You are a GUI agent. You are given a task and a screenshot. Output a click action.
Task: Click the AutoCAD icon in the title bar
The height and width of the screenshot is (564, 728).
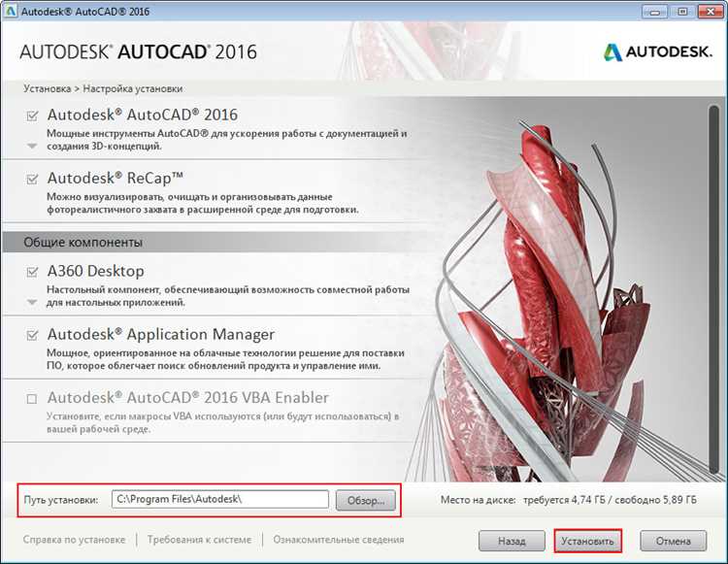pos(11,11)
